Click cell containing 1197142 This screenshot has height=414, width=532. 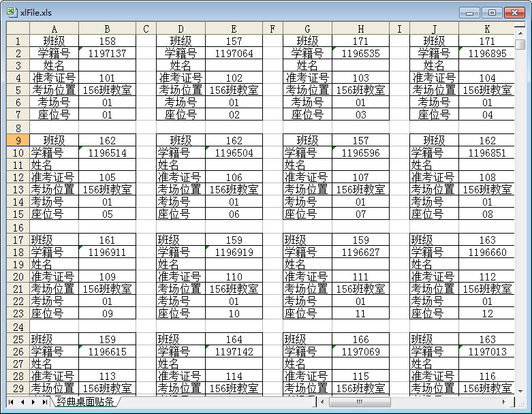(234, 351)
